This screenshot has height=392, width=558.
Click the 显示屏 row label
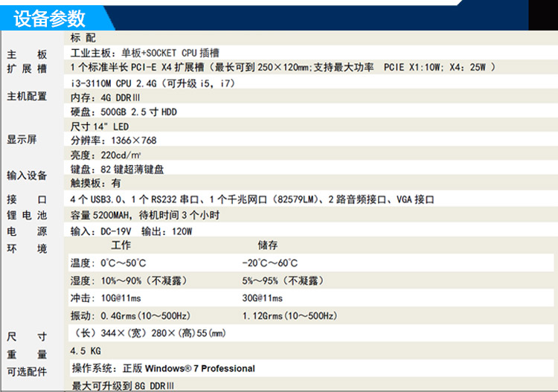coord(22,140)
